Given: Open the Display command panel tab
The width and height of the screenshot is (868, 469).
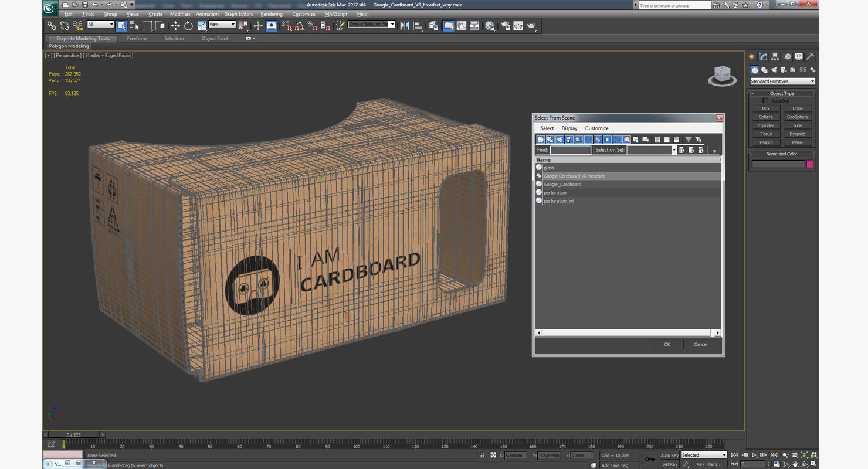Looking at the screenshot, I should [798, 57].
